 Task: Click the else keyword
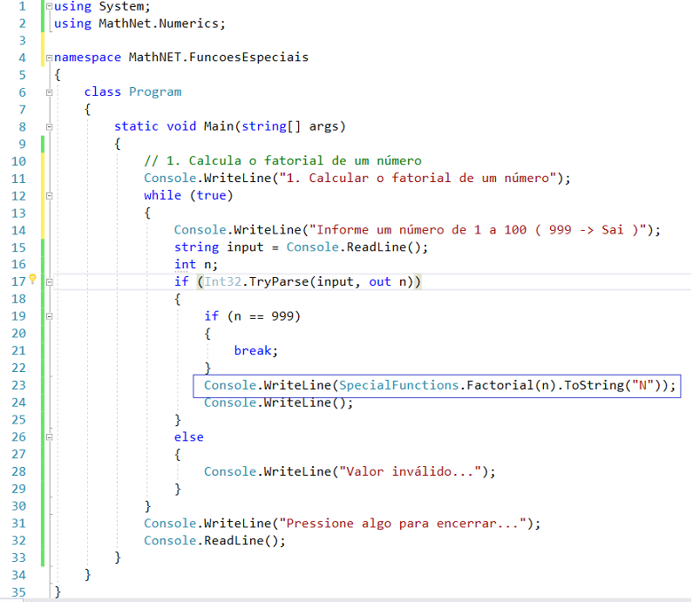(189, 436)
